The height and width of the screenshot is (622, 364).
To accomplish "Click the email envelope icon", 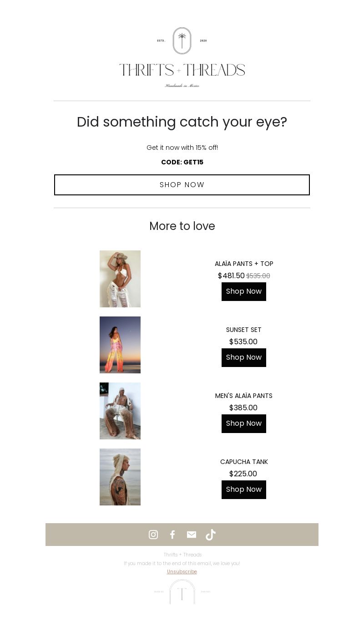I will tap(192, 535).
